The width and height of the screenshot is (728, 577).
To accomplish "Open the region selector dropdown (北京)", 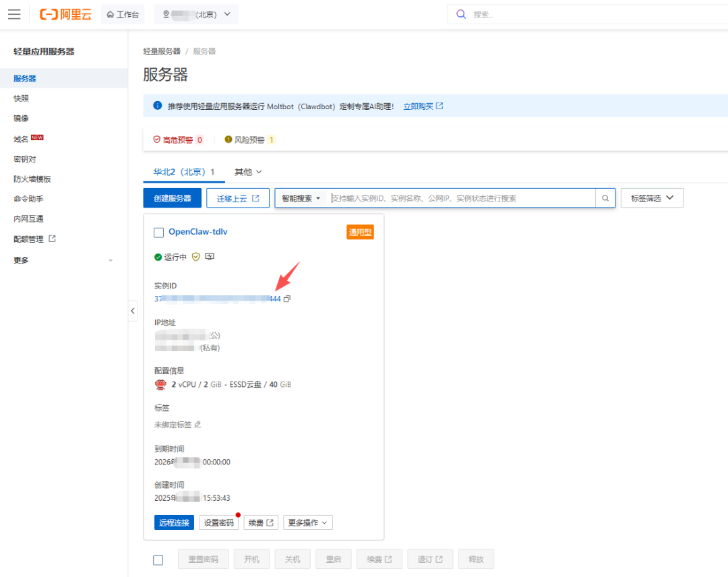I will [196, 14].
